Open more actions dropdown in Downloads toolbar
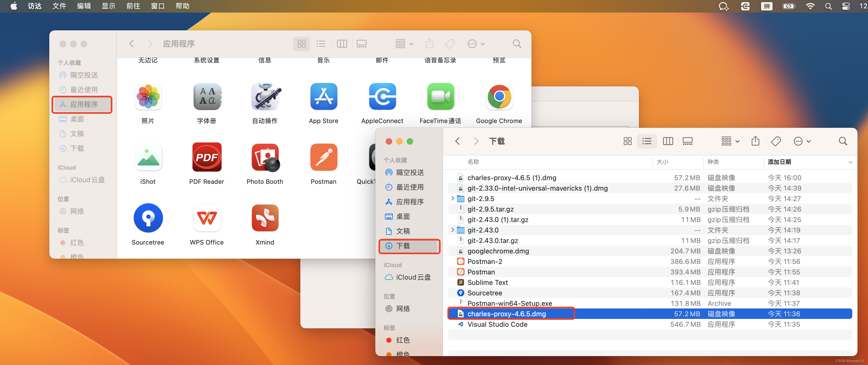 pyautogui.click(x=802, y=141)
